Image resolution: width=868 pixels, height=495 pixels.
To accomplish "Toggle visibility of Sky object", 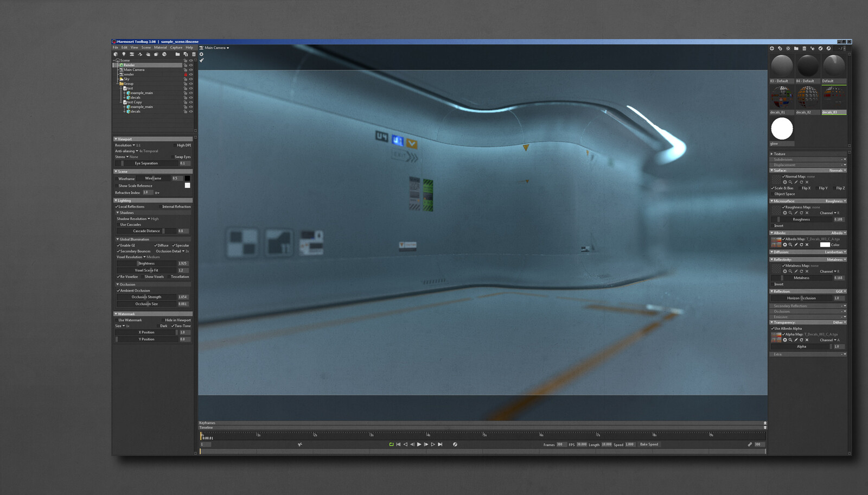I will 190,79.
